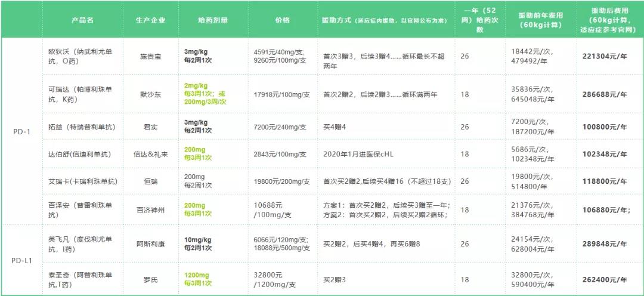
Task: Click the 1200mg green dosage text
Action: 197,275
